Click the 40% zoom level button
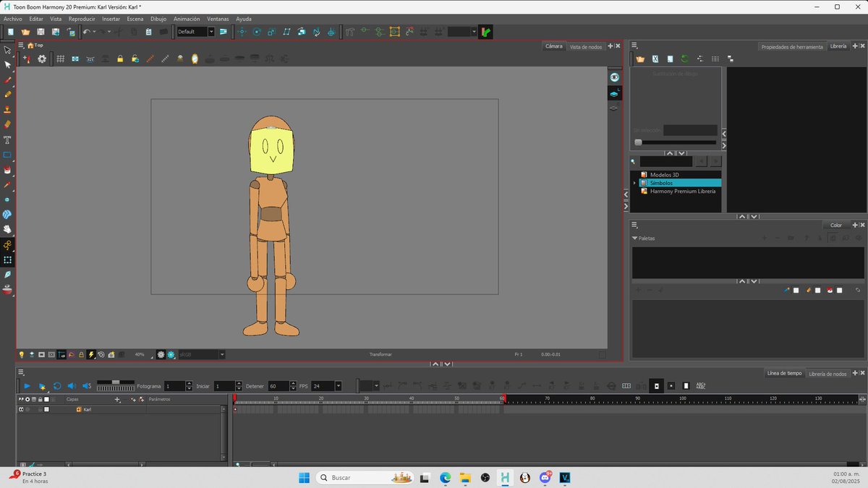Viewport: 868px width, 488px height. (140, 355)
